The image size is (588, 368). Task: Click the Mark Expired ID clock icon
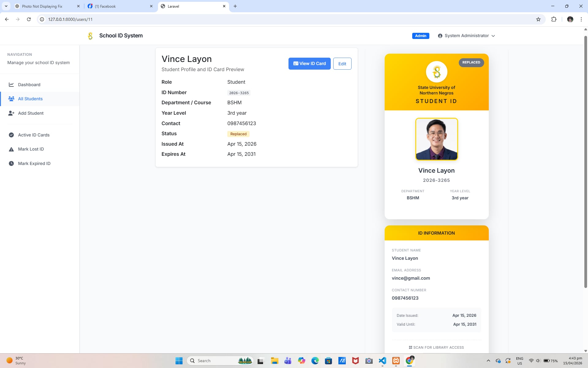11,163
